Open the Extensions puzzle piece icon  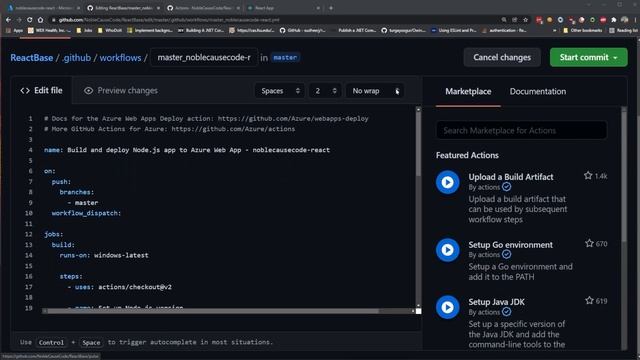(x=613, y=20)
